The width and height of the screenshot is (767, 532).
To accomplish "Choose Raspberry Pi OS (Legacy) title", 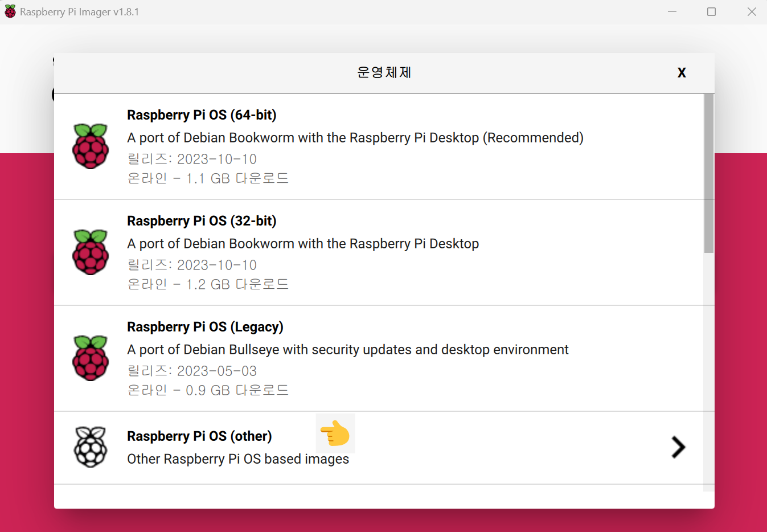I will coord(205,327).
